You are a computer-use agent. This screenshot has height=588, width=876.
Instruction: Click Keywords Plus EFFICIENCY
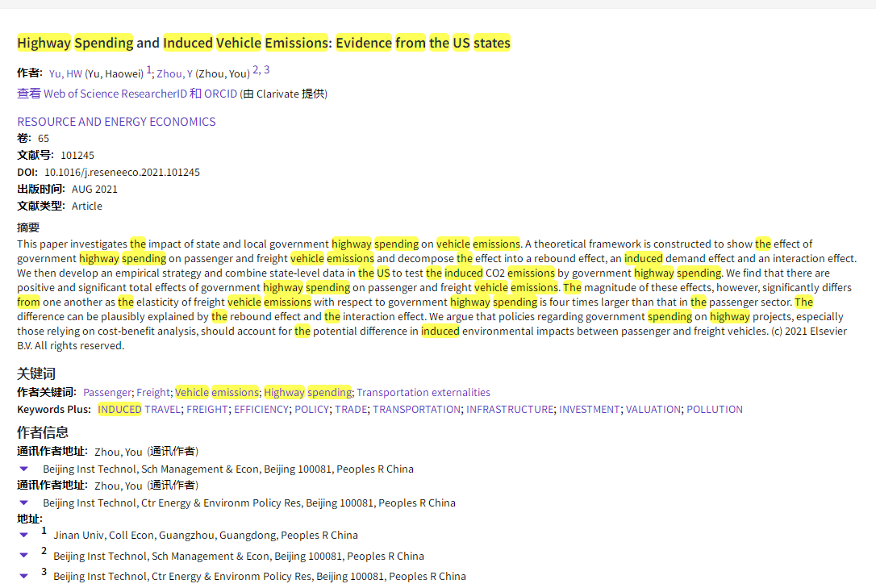pyautogui.click(x=261, y=409)
